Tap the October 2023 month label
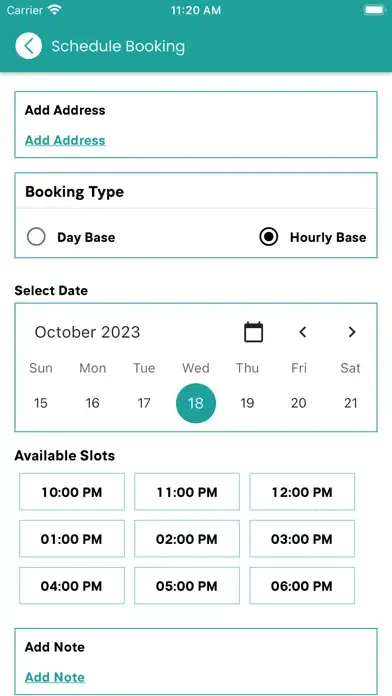 pos(87,332)
